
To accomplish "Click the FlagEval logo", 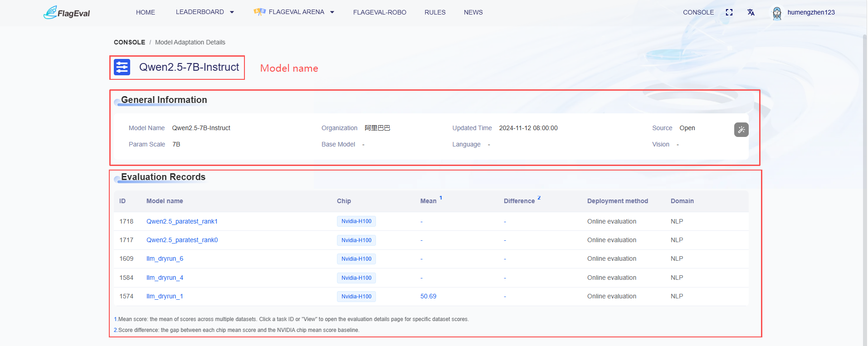I will [67, 13].
